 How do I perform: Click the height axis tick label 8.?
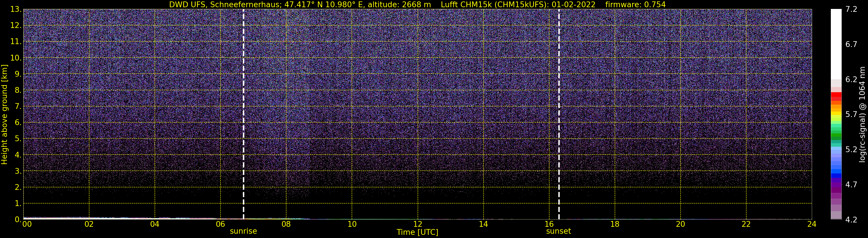18,90
